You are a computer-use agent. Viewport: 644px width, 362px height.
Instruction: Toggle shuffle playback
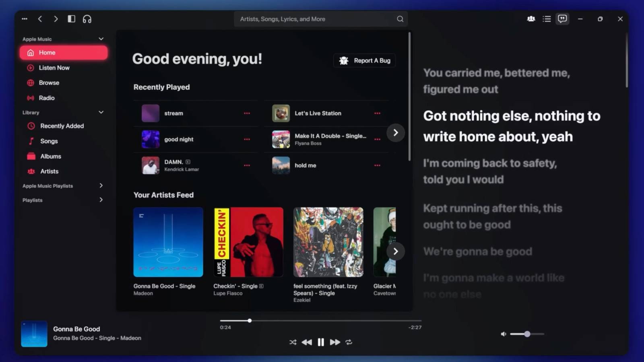pos(293,342)
